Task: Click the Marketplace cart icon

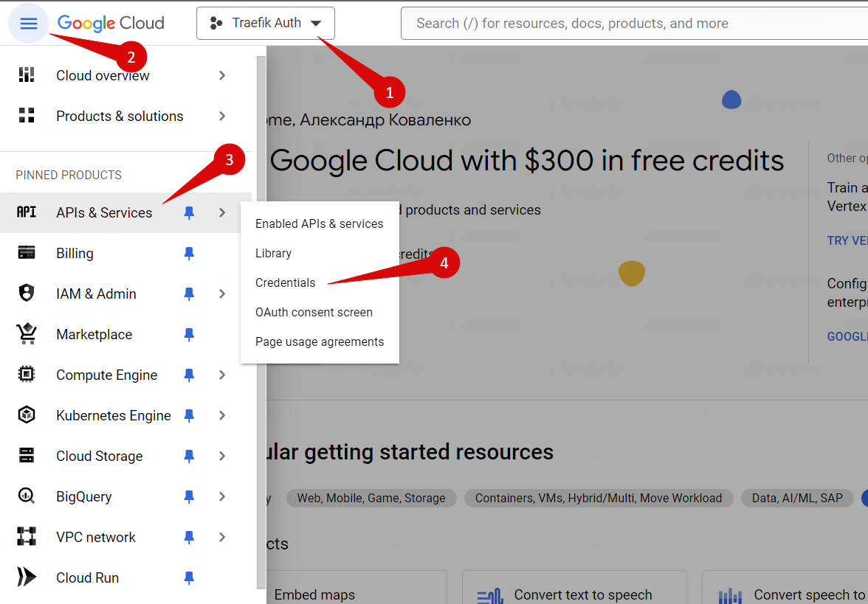Action: 27,334
